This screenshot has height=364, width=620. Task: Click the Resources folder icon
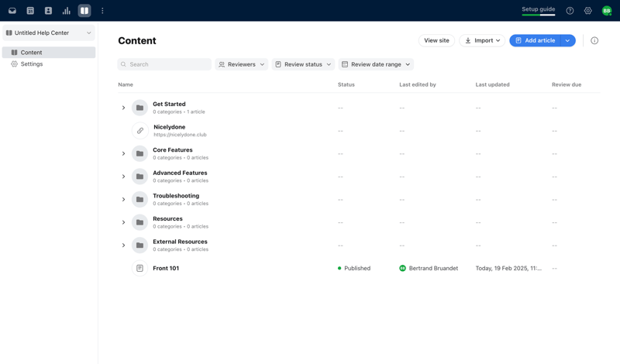[139, 222]
